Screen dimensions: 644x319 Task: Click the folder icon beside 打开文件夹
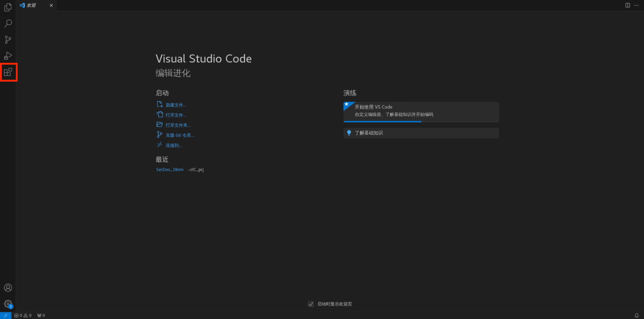160,125
